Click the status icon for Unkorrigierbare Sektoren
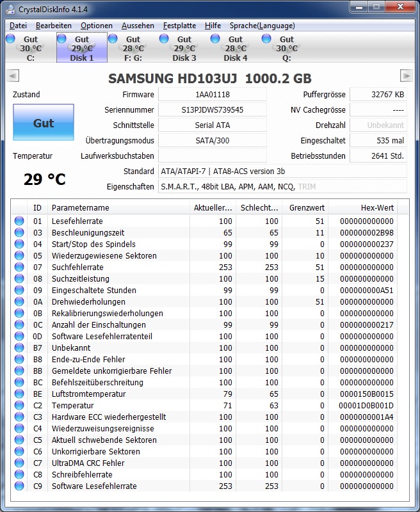 [x=19, y=451]
